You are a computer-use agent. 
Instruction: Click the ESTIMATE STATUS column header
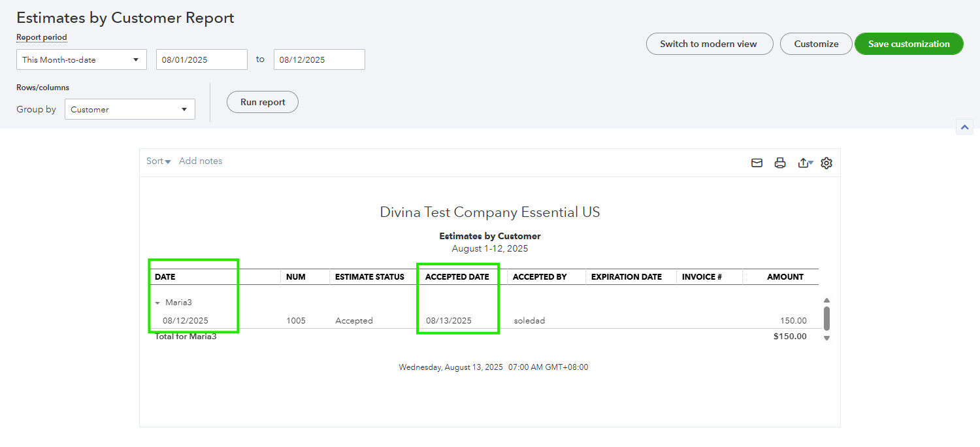370,277
